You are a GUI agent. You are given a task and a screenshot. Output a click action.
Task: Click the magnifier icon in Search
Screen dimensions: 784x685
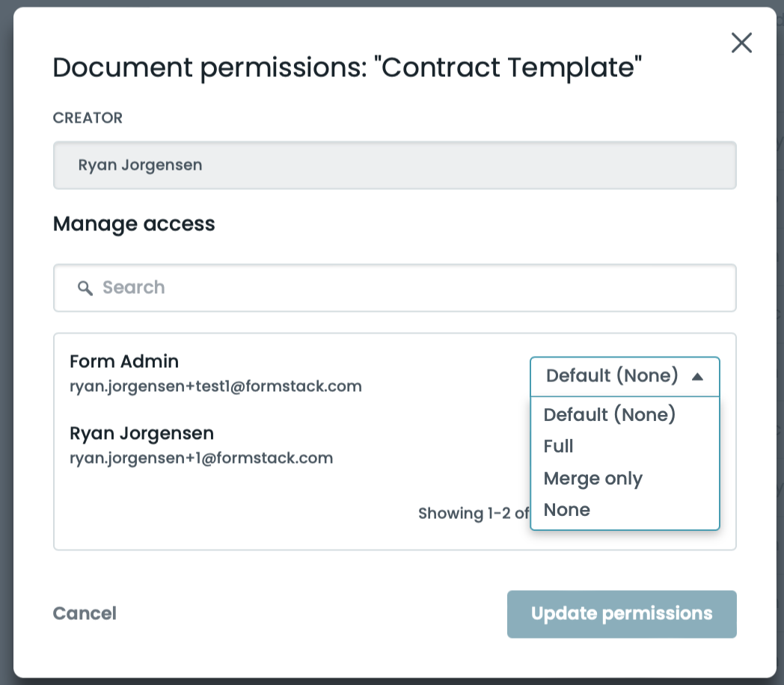tap(85, 288)
